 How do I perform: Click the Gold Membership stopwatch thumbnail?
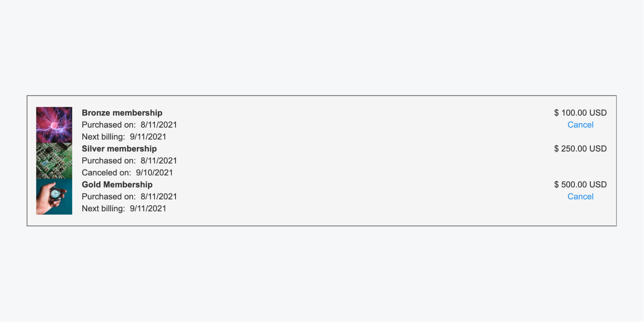click(x=54, y=197)
